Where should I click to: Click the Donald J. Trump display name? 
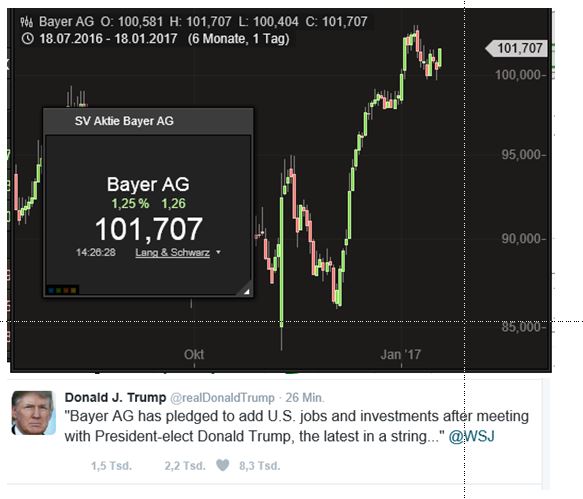(x=115, y=397)
